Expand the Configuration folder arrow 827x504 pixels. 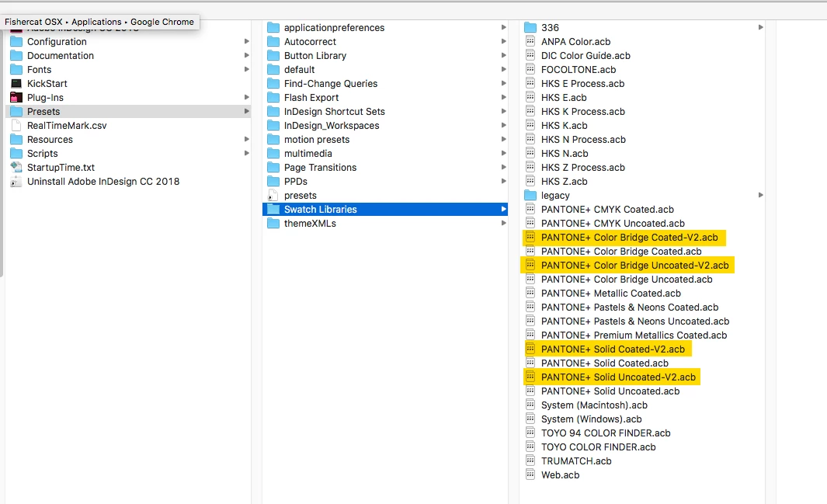click(x=246, y=41)
